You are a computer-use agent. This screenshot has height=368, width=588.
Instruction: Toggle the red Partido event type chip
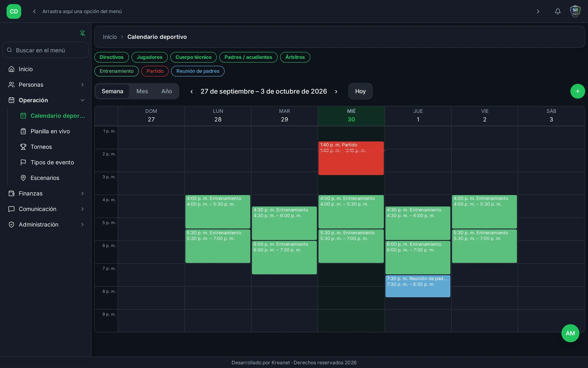point(155,71)
